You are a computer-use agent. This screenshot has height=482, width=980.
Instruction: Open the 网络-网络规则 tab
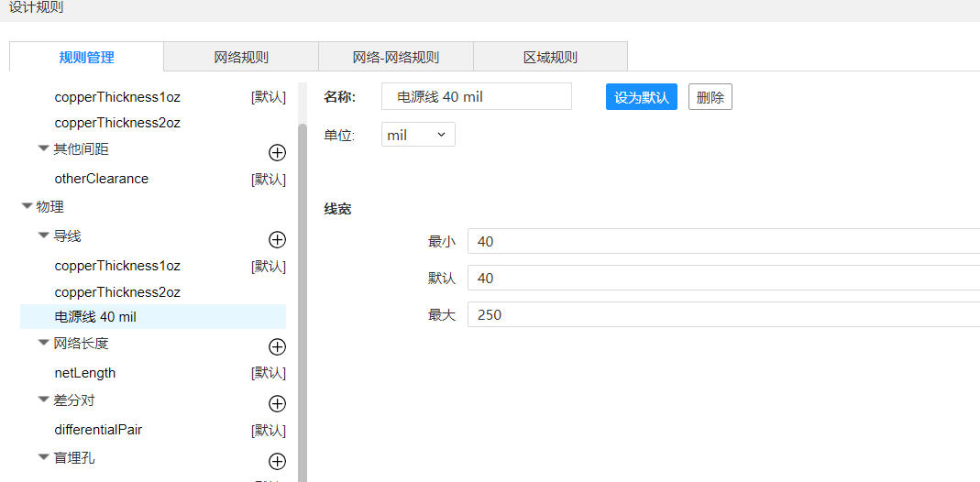[x=396, y=57]
